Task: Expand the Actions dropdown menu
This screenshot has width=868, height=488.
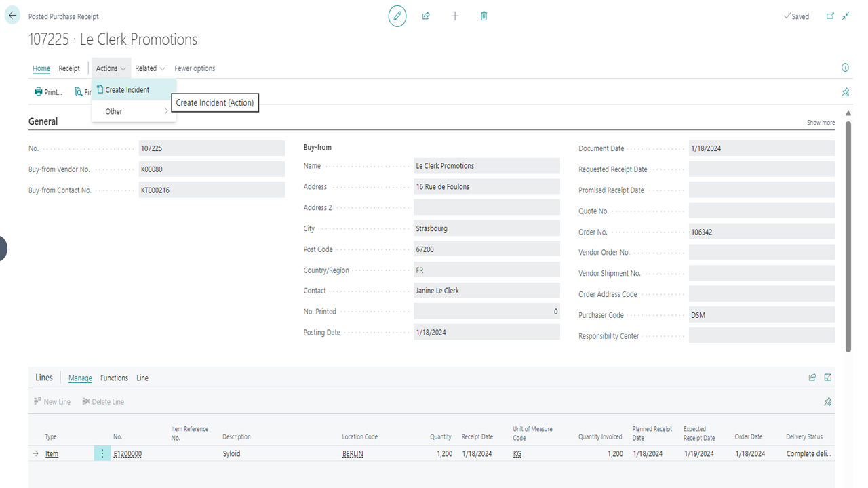Action: [111, 68]
